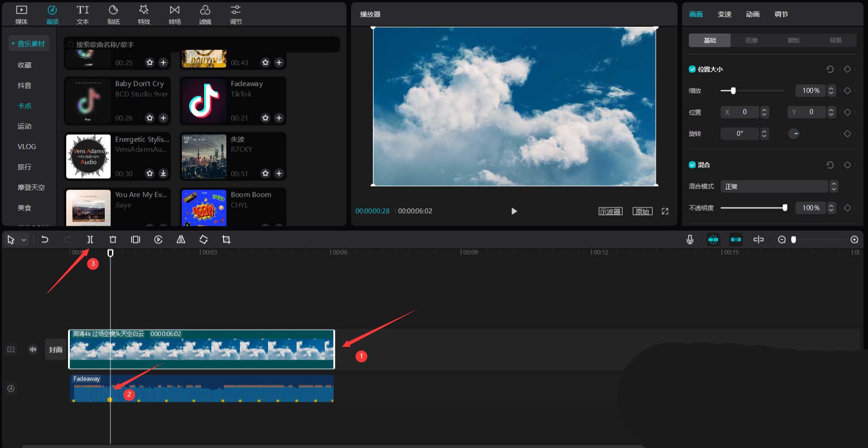Open the 混合模式 blend mode dropdown
The image size is (868, 448).
[779, 186]
